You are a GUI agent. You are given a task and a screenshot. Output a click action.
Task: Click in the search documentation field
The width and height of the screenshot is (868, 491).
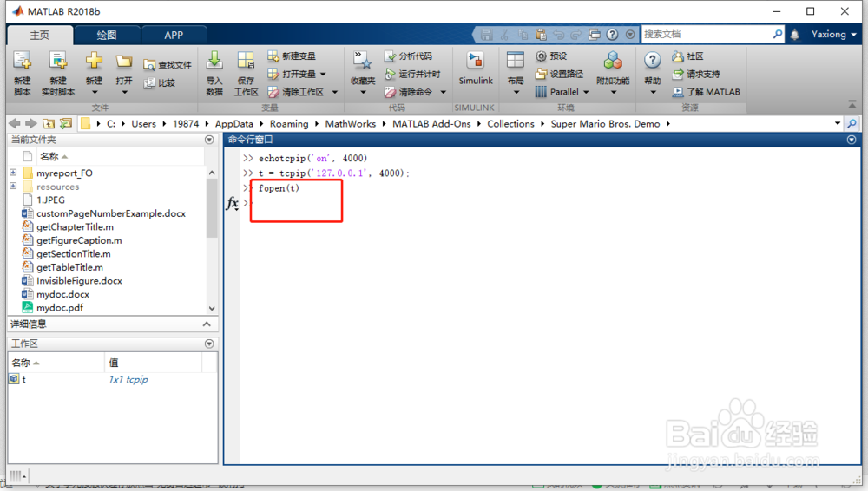(707, 35)
